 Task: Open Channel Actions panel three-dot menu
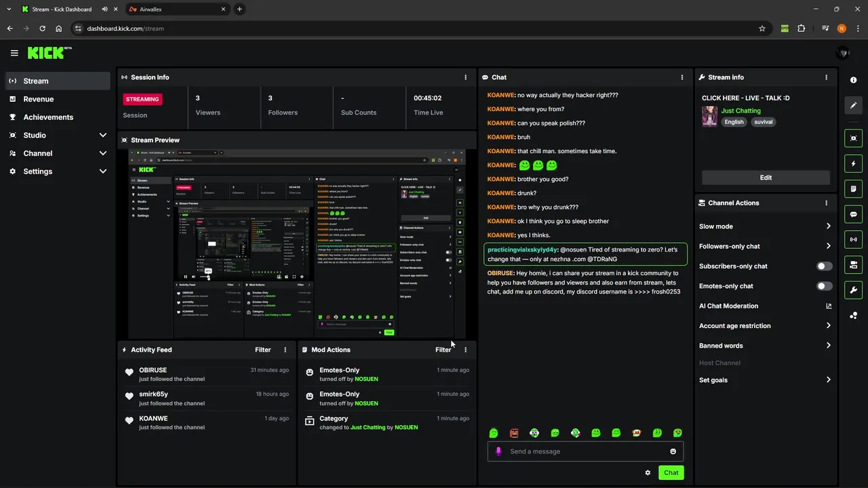click(x=826, y=203)
